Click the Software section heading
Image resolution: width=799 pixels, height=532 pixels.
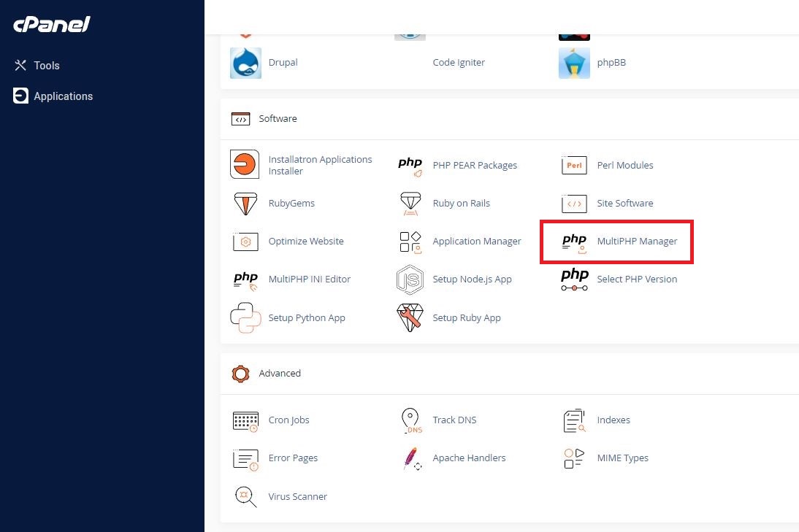coord(278,119)
